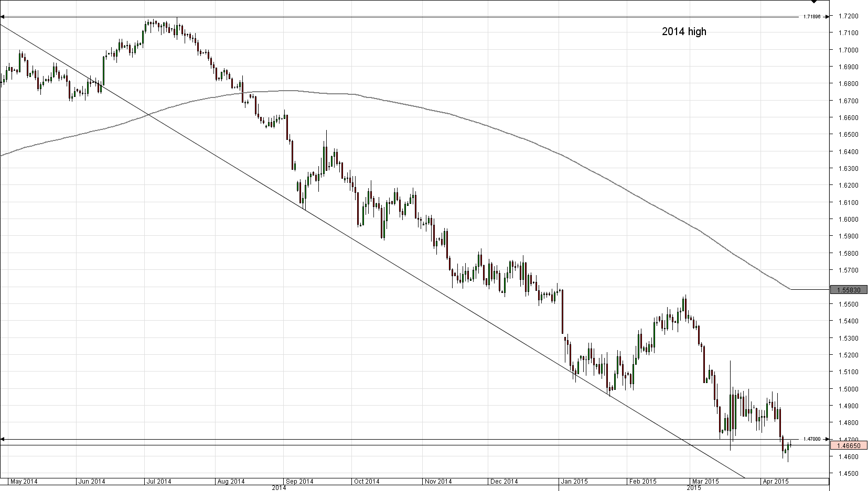Click the 1.7200 price axis label
This screenshot has height=491, width=868.
click(x=849, y=16)
